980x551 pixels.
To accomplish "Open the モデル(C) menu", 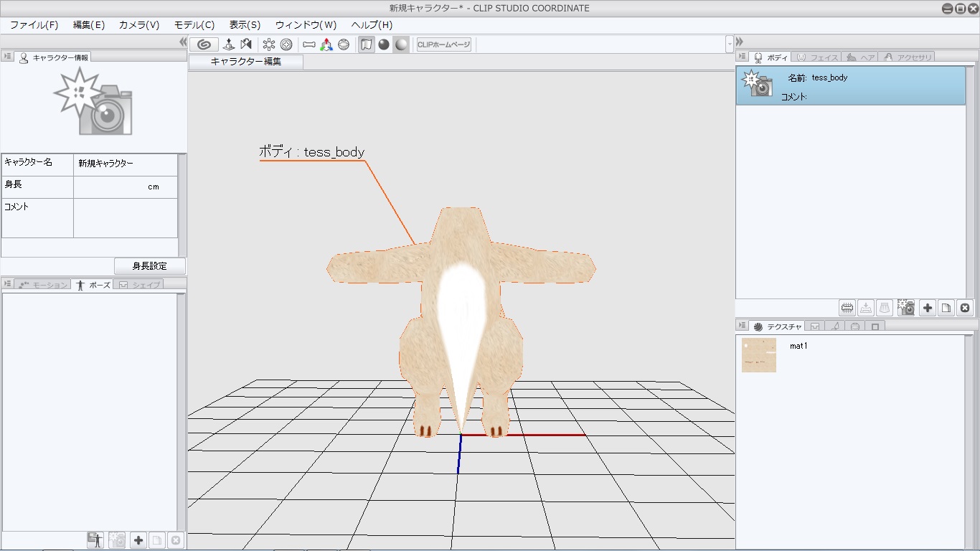I will (194, 24).
